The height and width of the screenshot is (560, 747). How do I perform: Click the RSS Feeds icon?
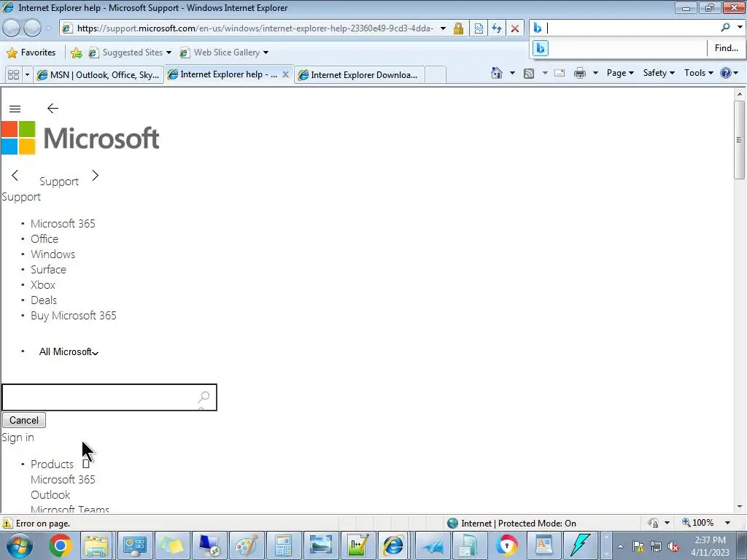point(529,73)
